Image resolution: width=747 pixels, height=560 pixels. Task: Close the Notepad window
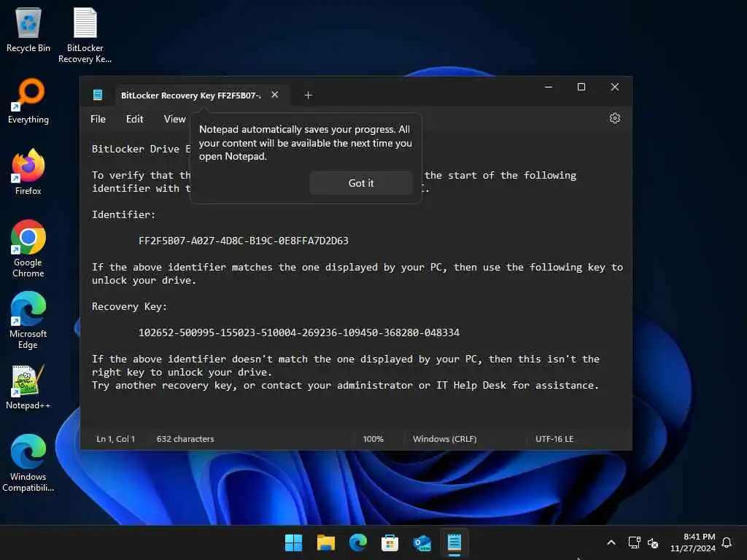pyautogui.click(x=614, y=87)
